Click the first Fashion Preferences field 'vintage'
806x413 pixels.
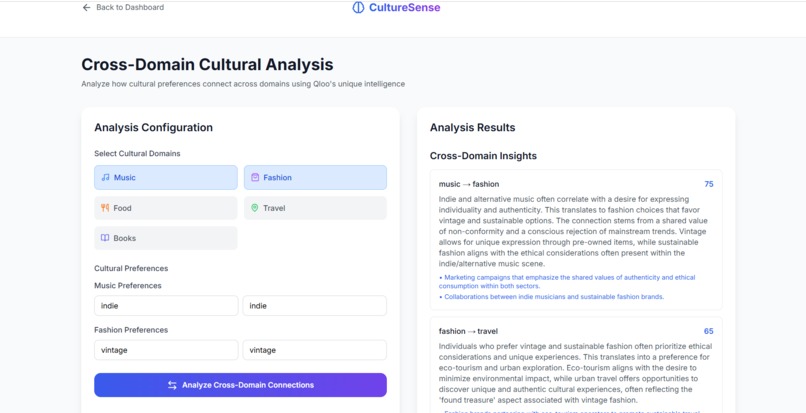pyautogui.click(x=166, y=350)
